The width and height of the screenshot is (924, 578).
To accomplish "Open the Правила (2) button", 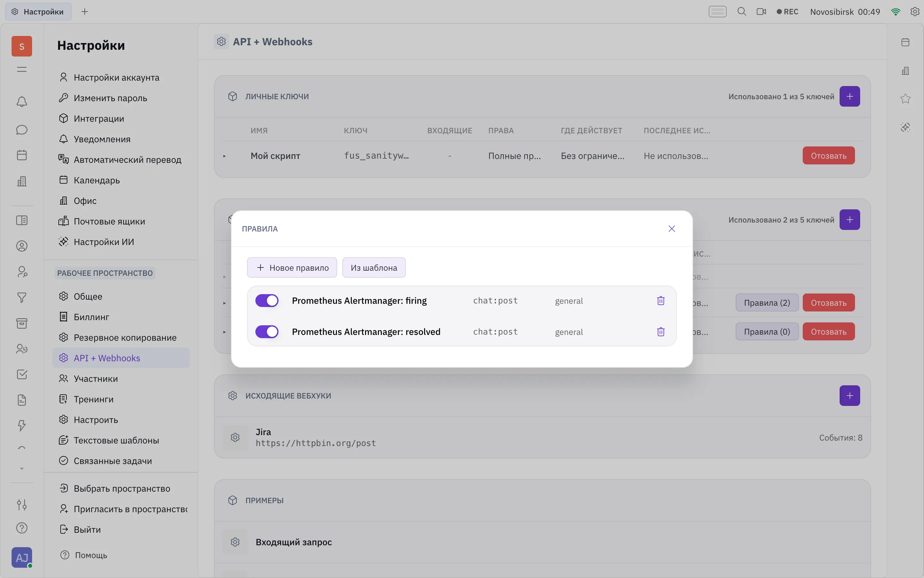I will pyautogui.click(x=767, y=303).
